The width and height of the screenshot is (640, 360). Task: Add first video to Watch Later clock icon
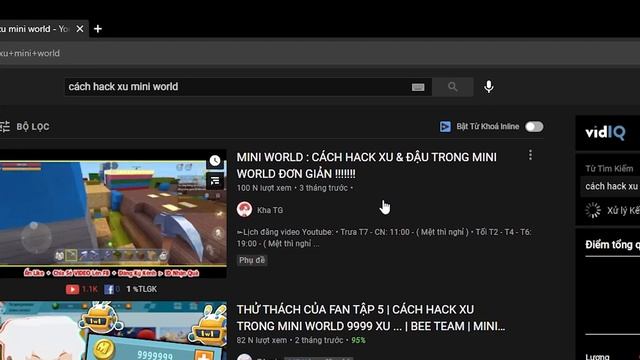pyautogui.click(x=215, y=161)
